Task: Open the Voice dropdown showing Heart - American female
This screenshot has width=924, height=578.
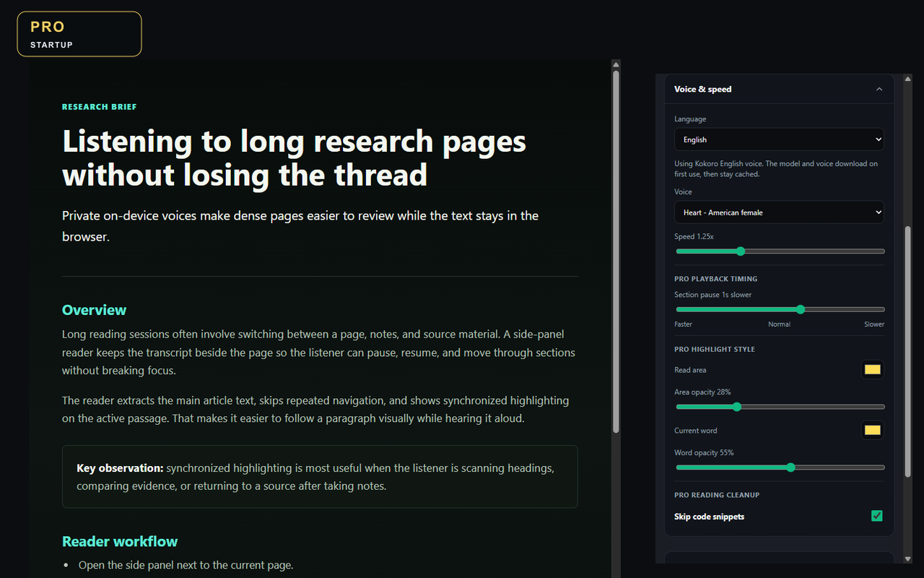Action: [x=779, y=212]
